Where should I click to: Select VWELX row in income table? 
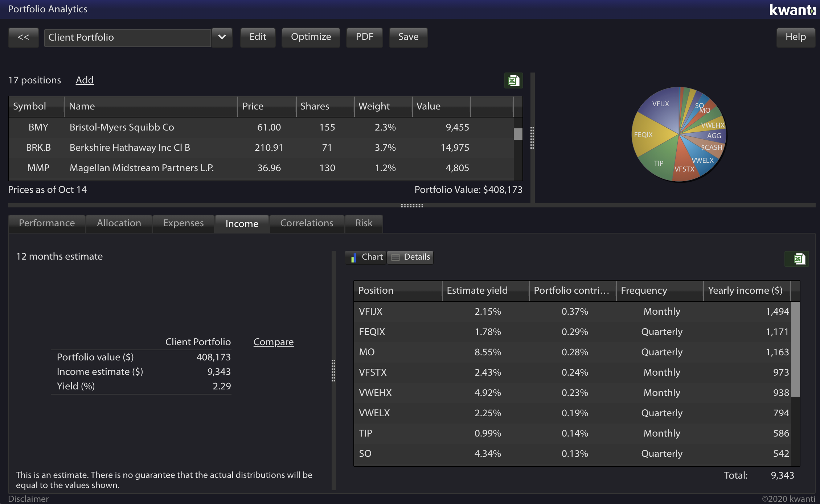[572, 413]
